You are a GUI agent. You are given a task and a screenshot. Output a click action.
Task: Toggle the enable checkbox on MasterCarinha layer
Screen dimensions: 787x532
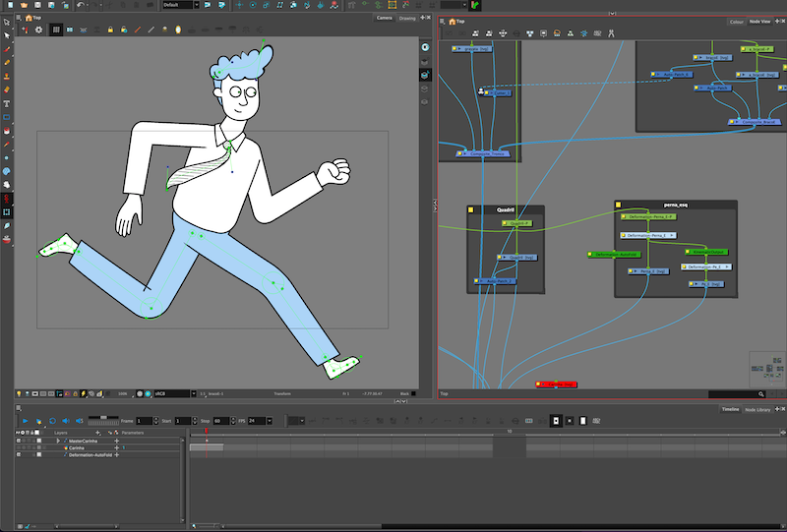coord(20,441)
